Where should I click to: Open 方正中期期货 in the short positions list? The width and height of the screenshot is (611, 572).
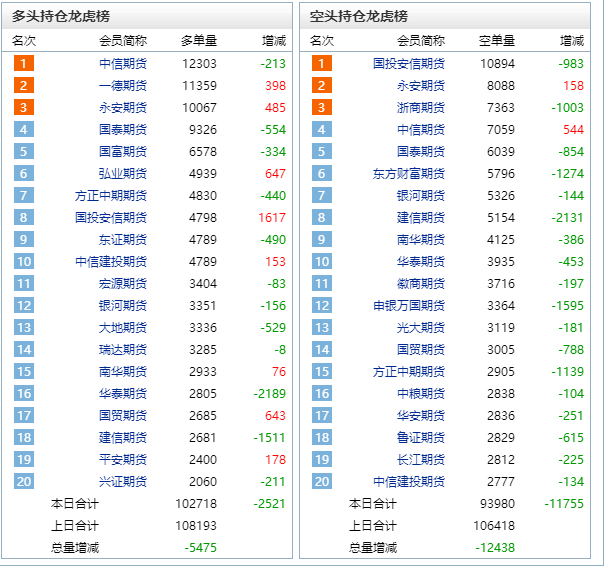click(x=409, y=372)
